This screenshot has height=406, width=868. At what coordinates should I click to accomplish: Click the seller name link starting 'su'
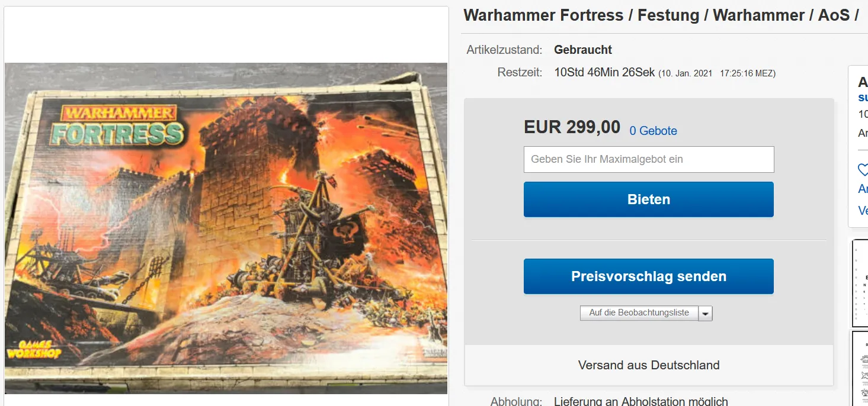(863, 97)
